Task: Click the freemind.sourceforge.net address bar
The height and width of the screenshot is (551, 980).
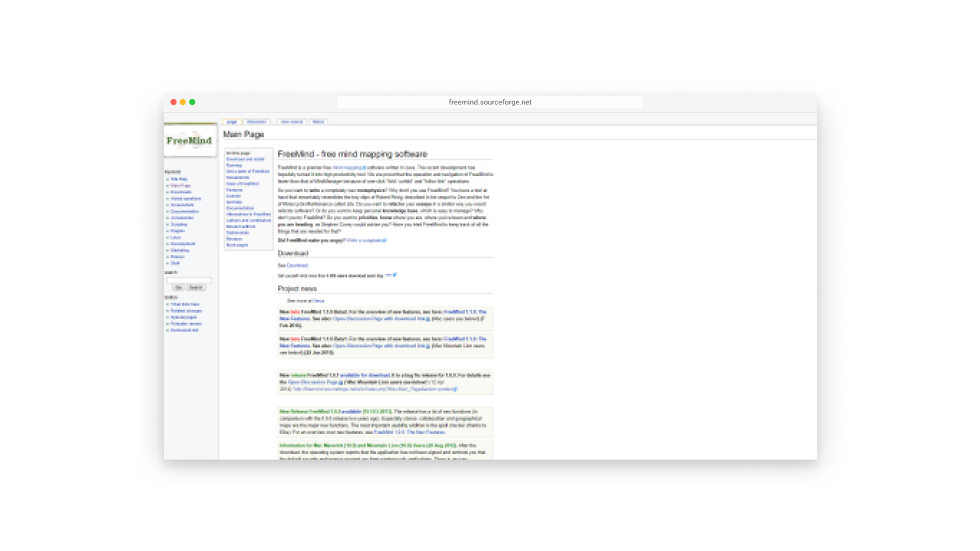Action: pyautogui.click(x=490, y=102)
